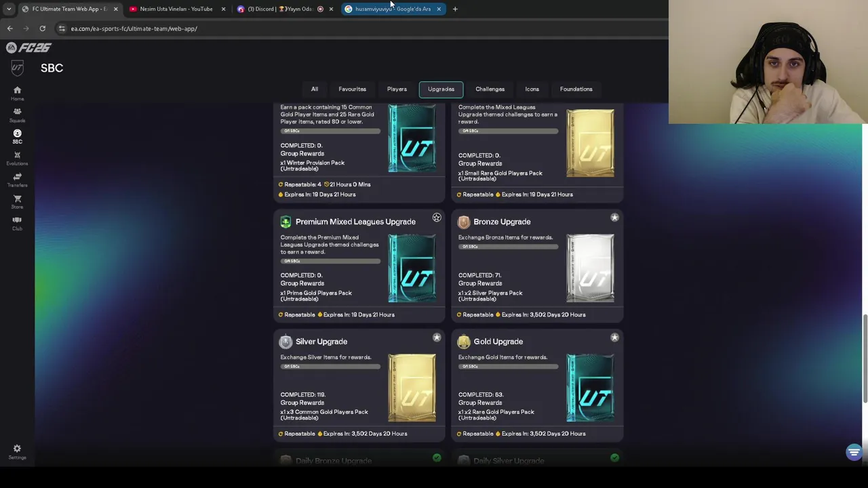Click the Bronze Upgrade badge icon
Screen dimensions: 868x488
click(x=464, y=222)
